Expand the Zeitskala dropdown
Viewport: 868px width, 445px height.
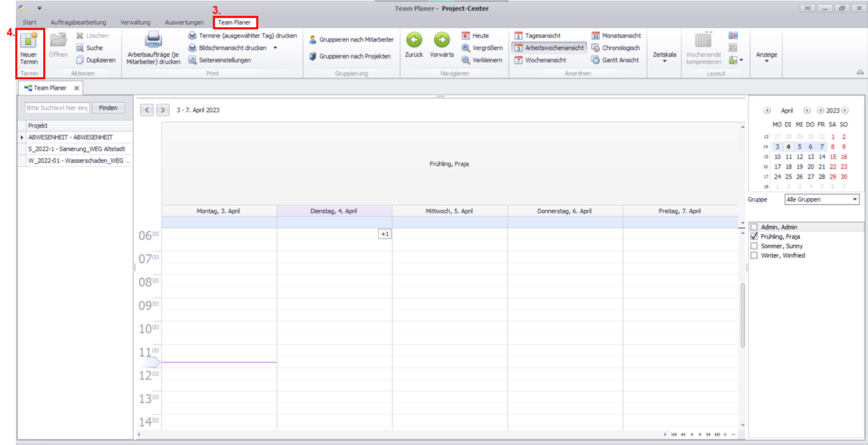(664, 57)
